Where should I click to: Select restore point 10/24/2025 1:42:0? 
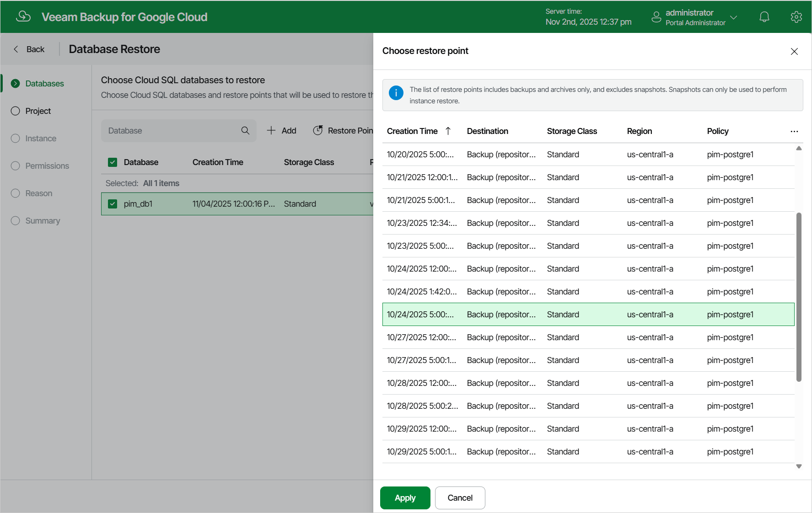588,292
